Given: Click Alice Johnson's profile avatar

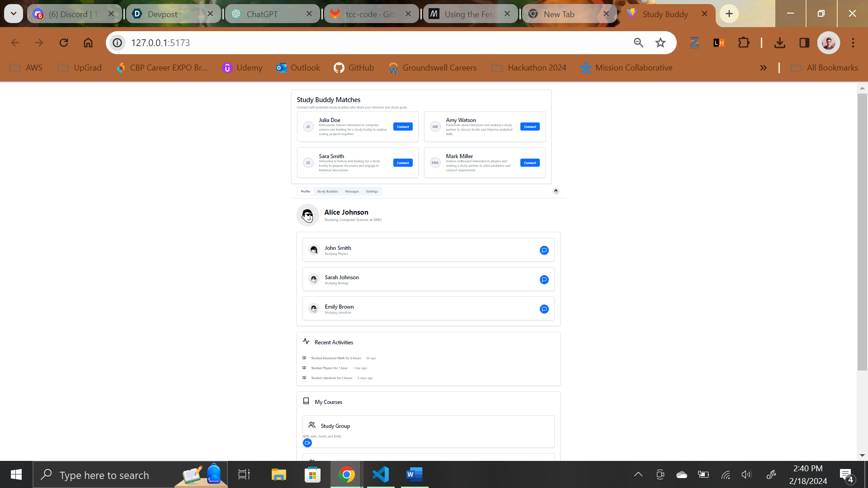Looking at the screenshot, I should click(308, 215).
